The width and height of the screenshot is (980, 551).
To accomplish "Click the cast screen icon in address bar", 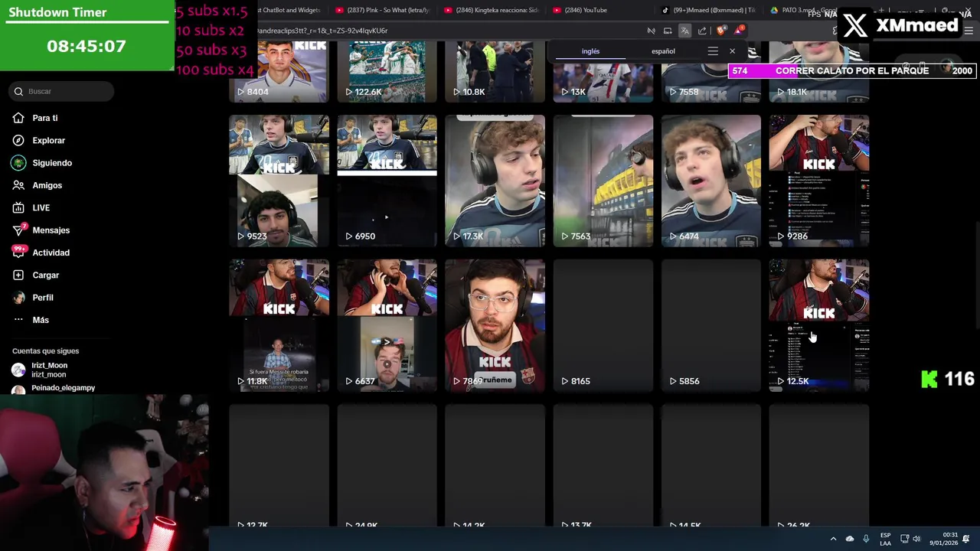I will point(668,31).
